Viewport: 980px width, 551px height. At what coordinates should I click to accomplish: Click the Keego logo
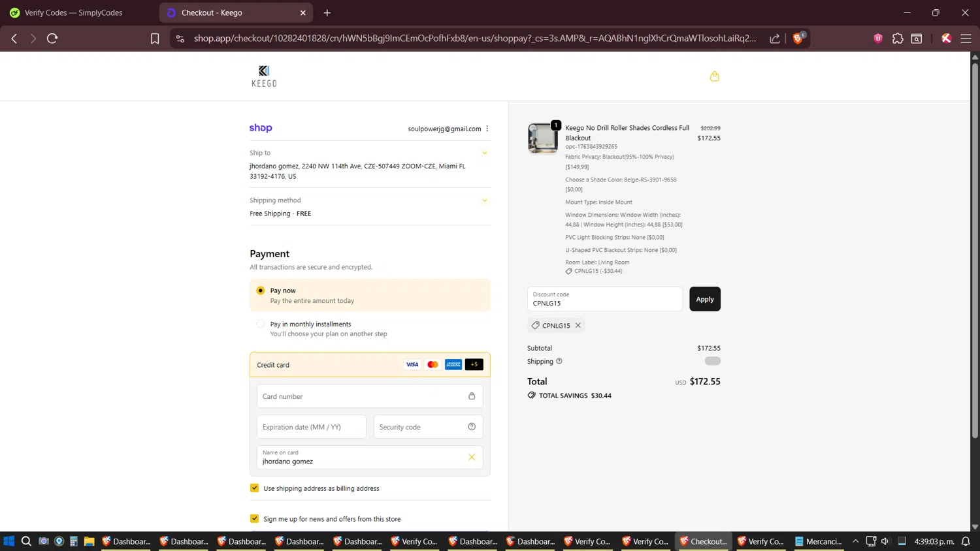coord(264,76)
